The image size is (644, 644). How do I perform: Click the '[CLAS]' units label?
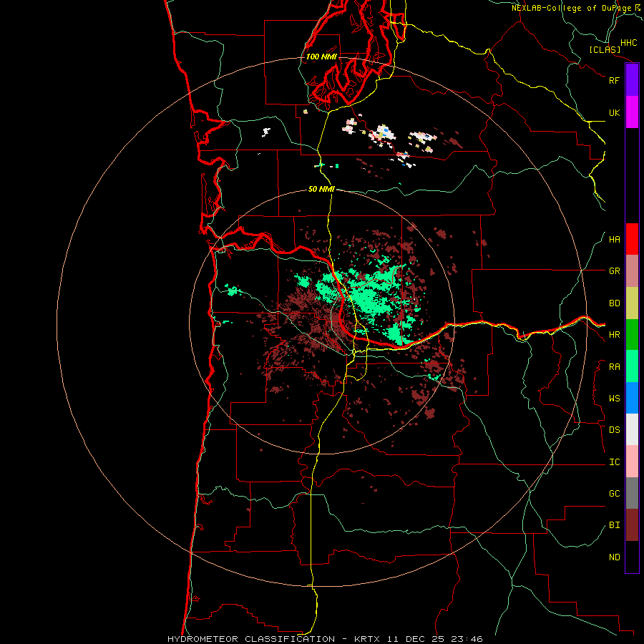tap(605, 50)
